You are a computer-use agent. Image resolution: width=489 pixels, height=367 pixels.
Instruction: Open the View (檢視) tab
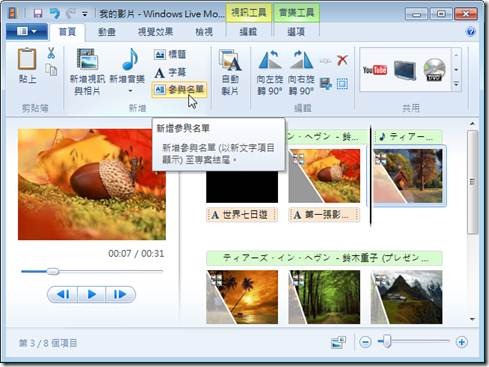click(x=204, y=32)
